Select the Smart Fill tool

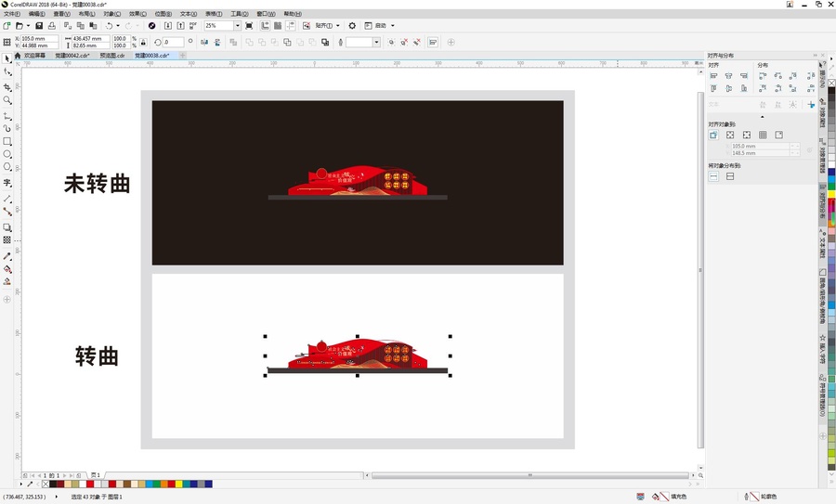[x=7, y=282]
